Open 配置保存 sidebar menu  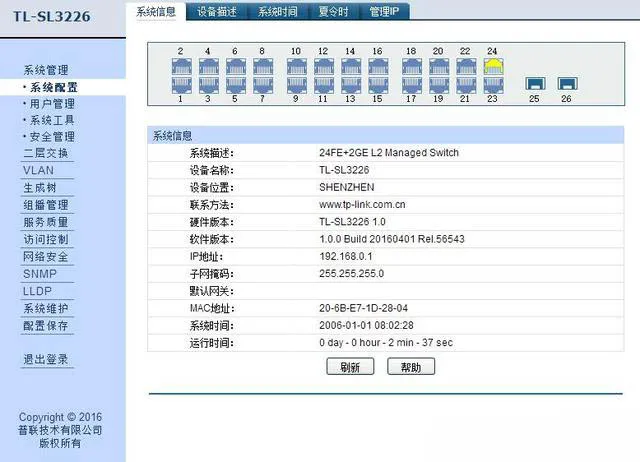coord(46,326)
